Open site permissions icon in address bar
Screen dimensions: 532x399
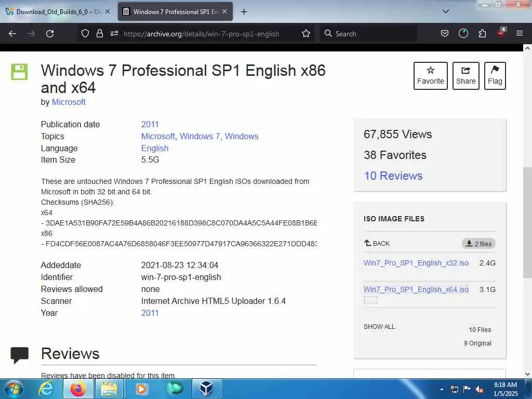coord(114,34)
